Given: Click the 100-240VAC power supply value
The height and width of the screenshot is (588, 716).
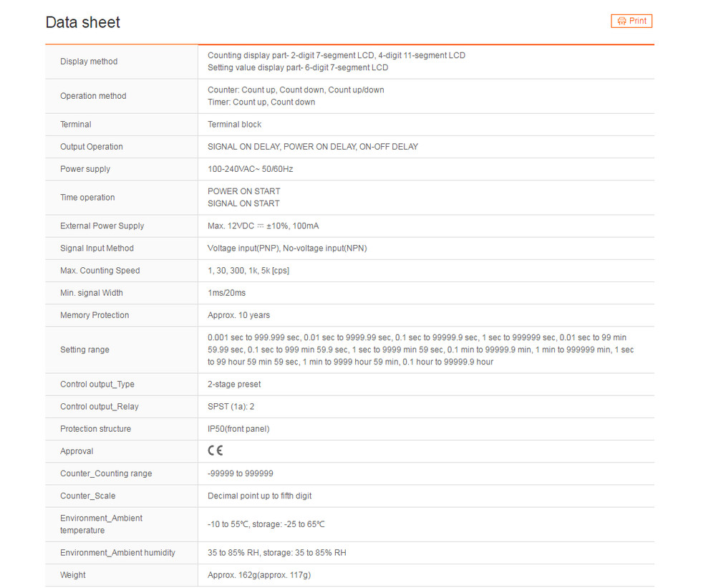Looking at the screenshot, I should click(x=250, y=169).
